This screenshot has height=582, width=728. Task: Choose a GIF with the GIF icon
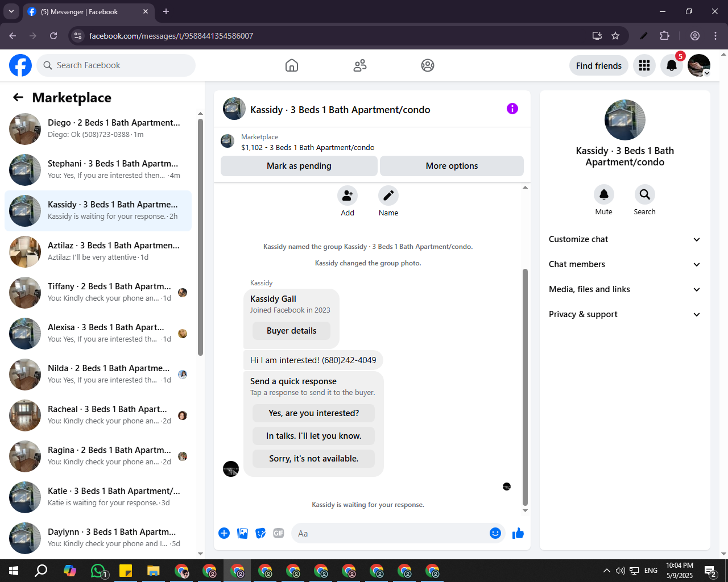(279, 533)
